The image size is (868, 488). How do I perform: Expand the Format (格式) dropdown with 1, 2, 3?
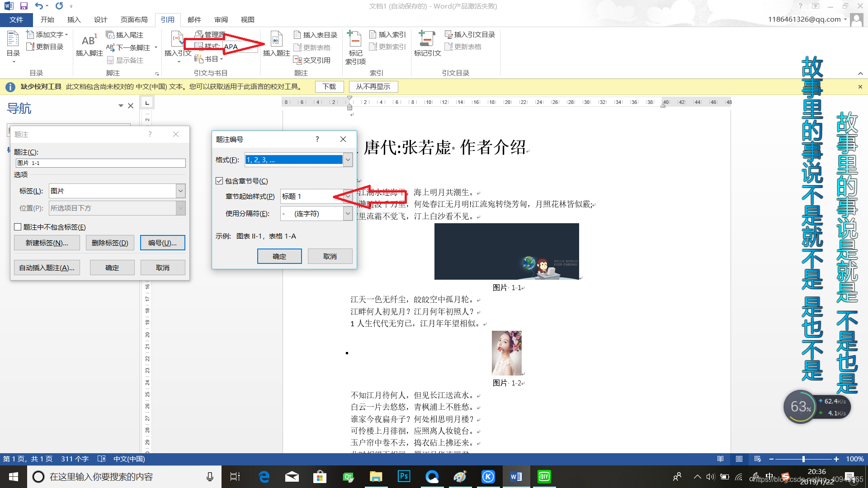pyautogui.click(x=348, y=160)
